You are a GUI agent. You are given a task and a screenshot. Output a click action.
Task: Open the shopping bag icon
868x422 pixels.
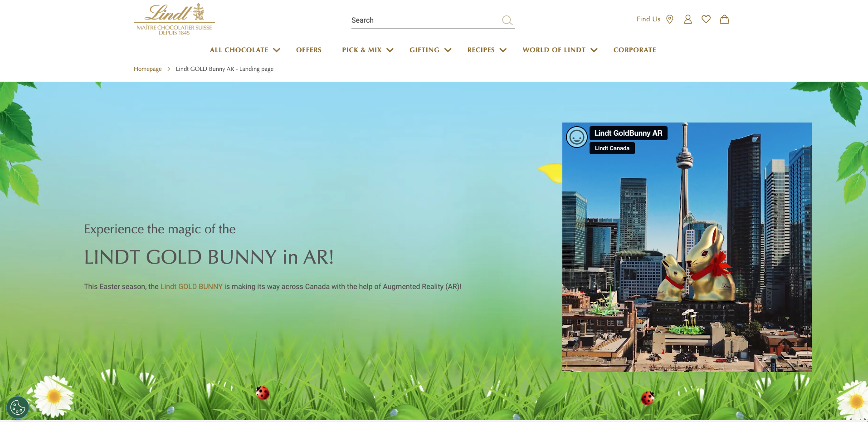pyautogui.click(x=725, y=19)
